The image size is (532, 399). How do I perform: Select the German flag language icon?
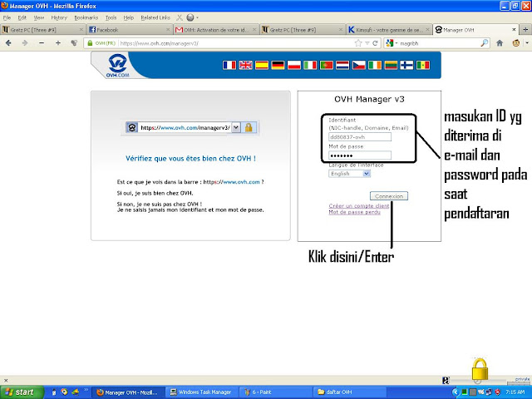[x=278, y=65]
